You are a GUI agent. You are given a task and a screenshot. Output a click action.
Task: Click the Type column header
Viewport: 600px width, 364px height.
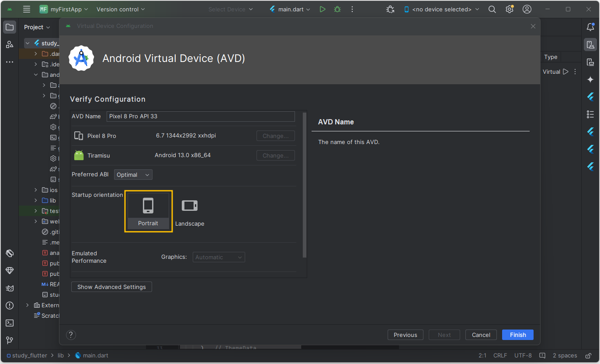(x=551, y=57)
